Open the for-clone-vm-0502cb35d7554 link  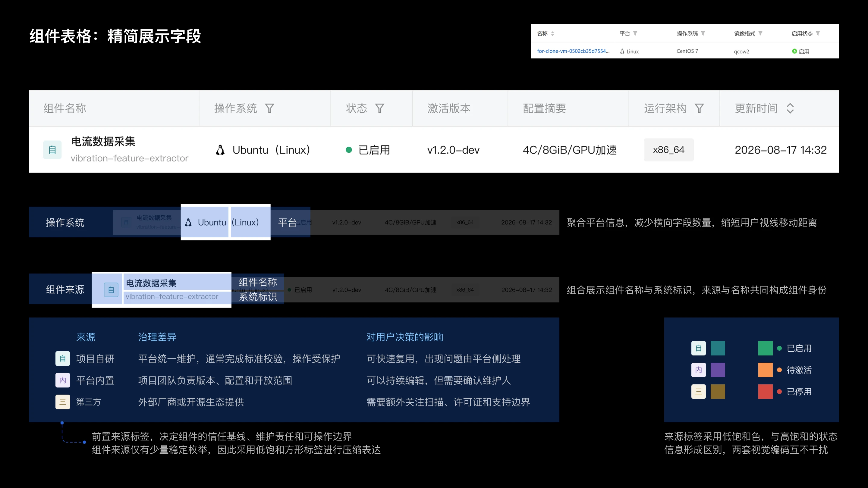coord(573,51)
